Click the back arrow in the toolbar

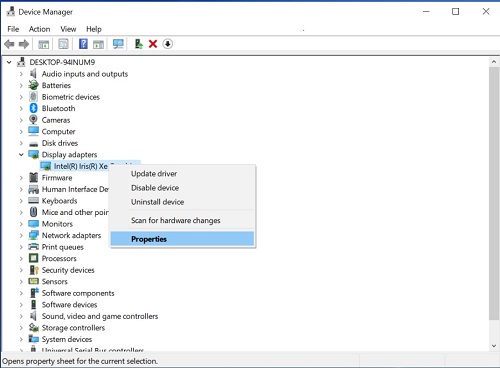[9, 44]
